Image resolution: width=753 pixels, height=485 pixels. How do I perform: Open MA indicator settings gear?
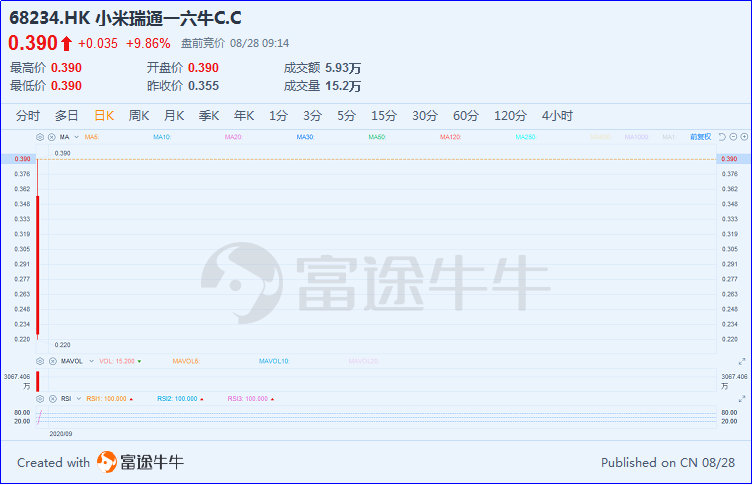[40, 137]
